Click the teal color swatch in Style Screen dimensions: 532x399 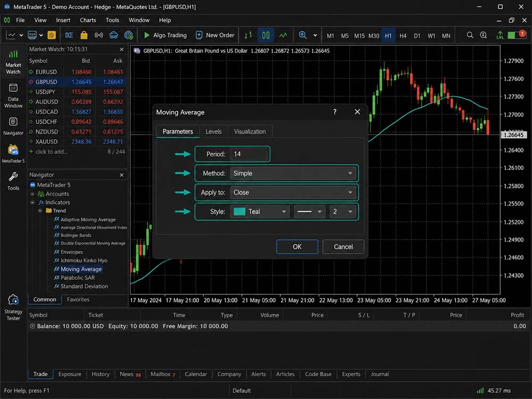coord(239,212)
